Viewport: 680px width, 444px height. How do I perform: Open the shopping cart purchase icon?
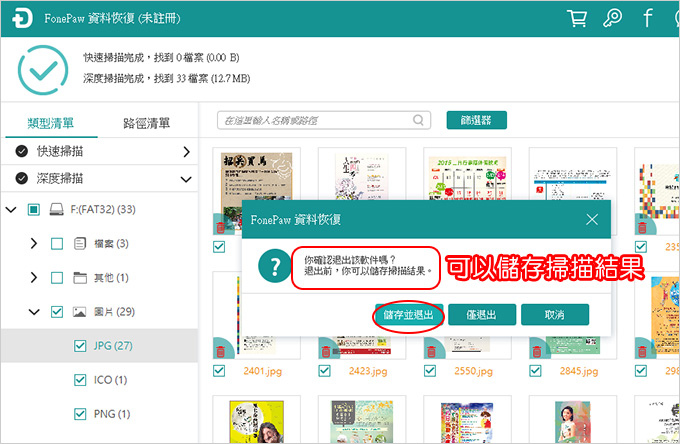[x=577, y=18]
